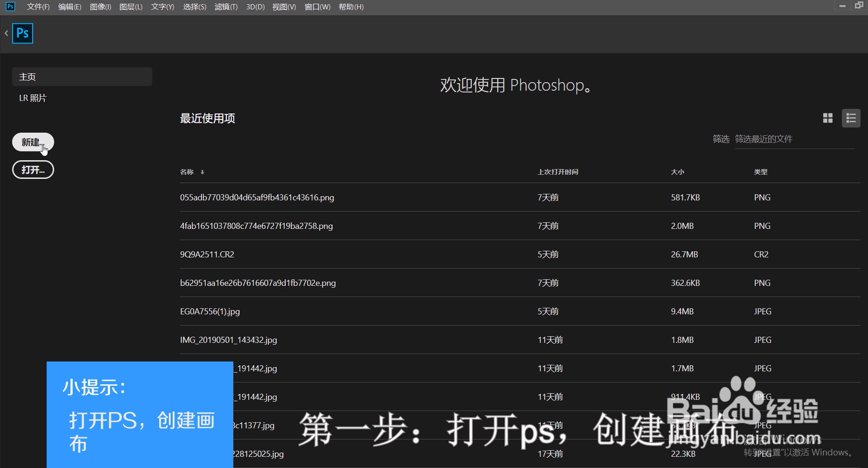Click the 362.6KB size cell

click(x=686, y=283)
